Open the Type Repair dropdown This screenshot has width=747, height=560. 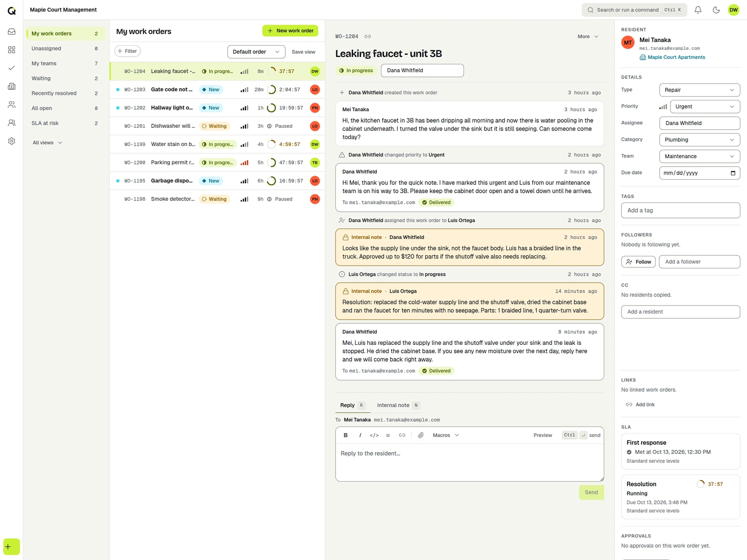point(699,90)
